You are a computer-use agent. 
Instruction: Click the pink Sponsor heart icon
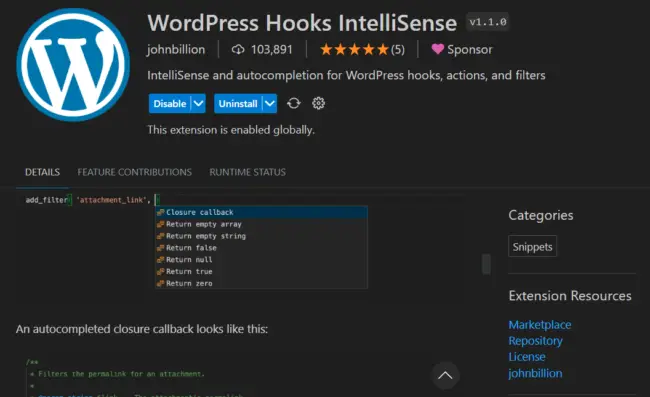click(437, 49)
